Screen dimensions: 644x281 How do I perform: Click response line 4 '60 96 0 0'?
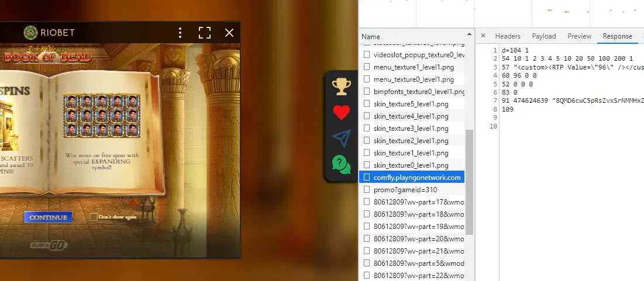point(519,75)
